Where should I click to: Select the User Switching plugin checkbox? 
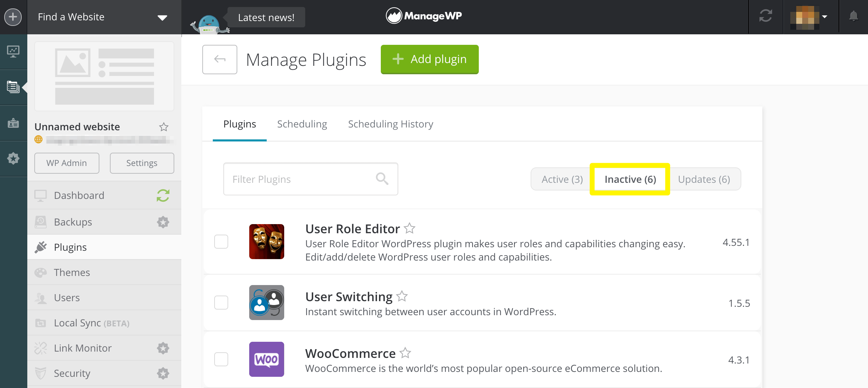pyautogui.click(x=221, y=303)
